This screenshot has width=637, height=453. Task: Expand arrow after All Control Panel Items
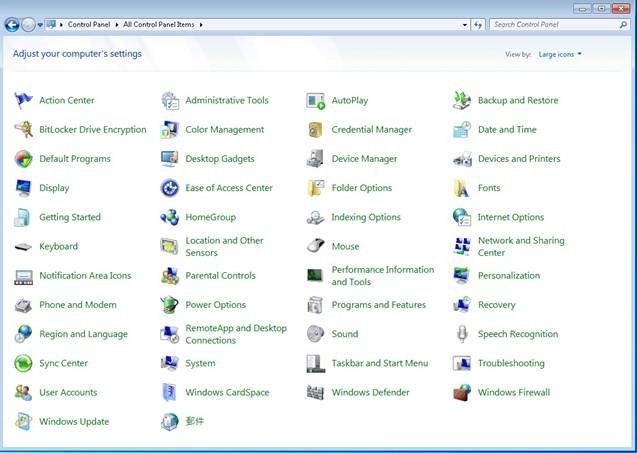click(201, 25)
